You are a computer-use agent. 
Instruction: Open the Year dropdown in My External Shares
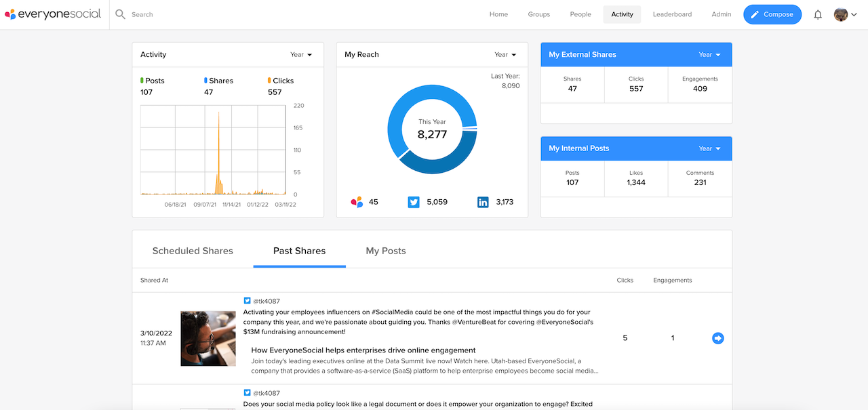[707, 54]
